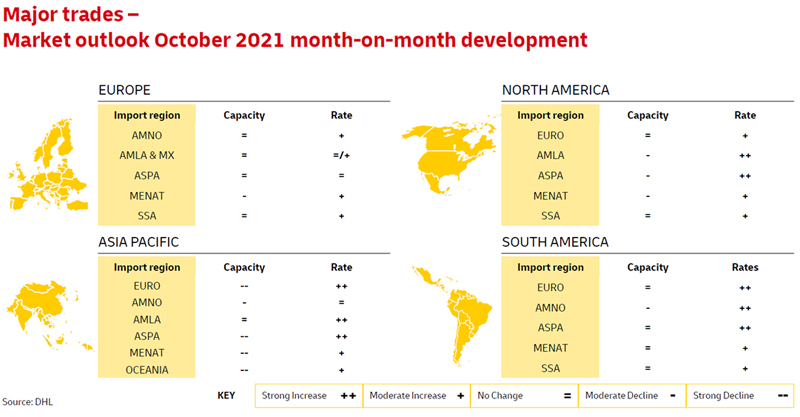
Task: Select the =/+ rate value in Europe table
Action: 341,155
